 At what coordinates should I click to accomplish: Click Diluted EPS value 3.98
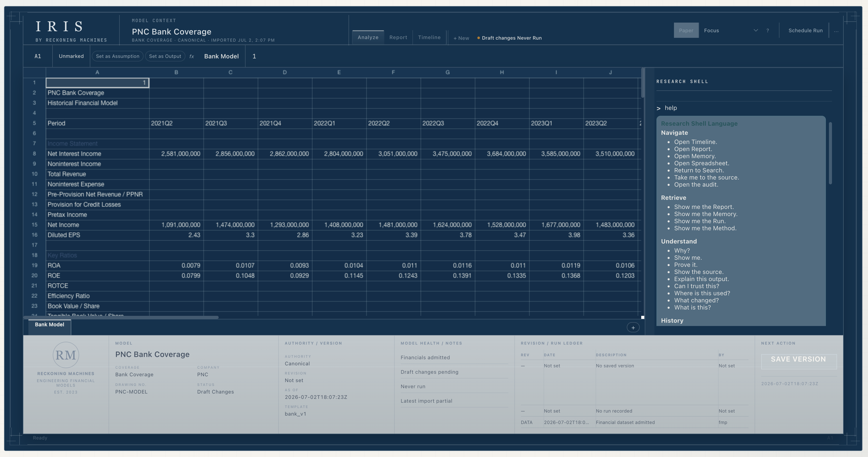point(556,235)
